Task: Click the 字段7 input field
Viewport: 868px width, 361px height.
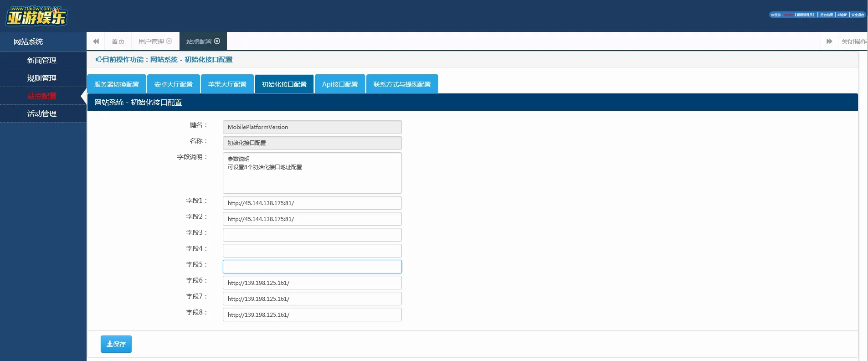Action: click(312, 299)
